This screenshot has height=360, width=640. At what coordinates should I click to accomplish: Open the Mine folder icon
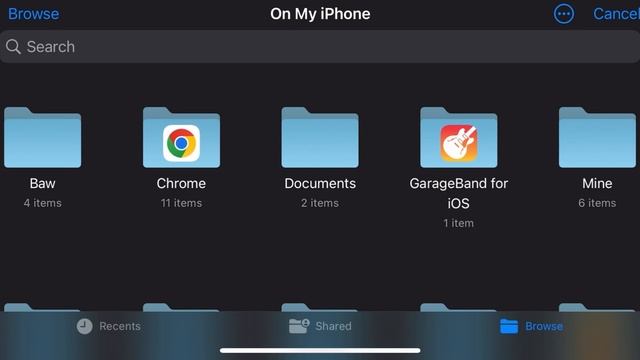click(597, 137)
